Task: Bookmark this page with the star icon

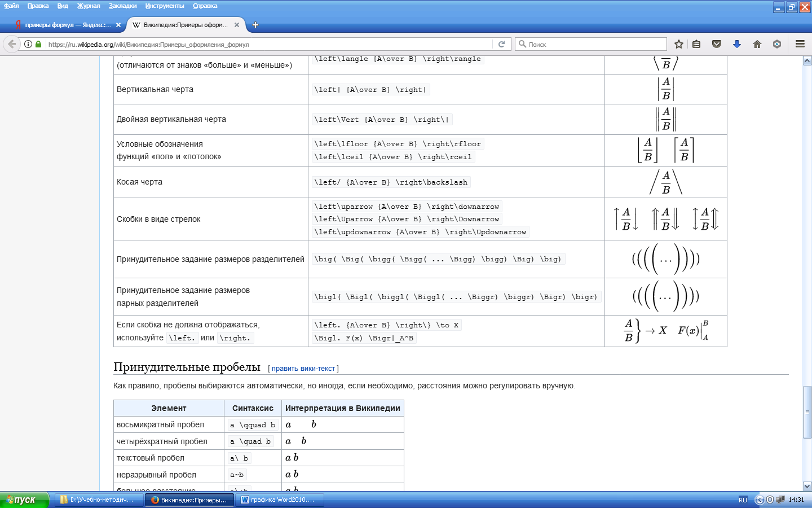Action: (679, 44)
